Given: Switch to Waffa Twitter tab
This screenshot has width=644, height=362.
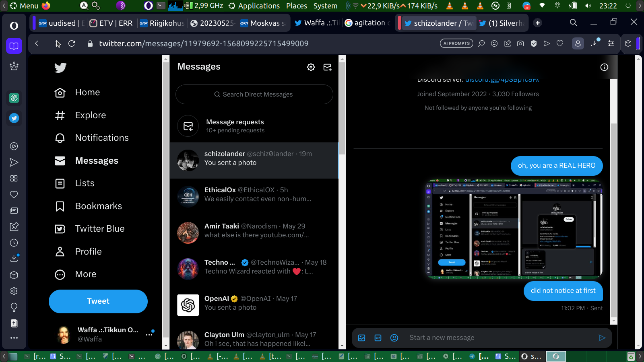Looking at the screenshot, I should (317, 23).
